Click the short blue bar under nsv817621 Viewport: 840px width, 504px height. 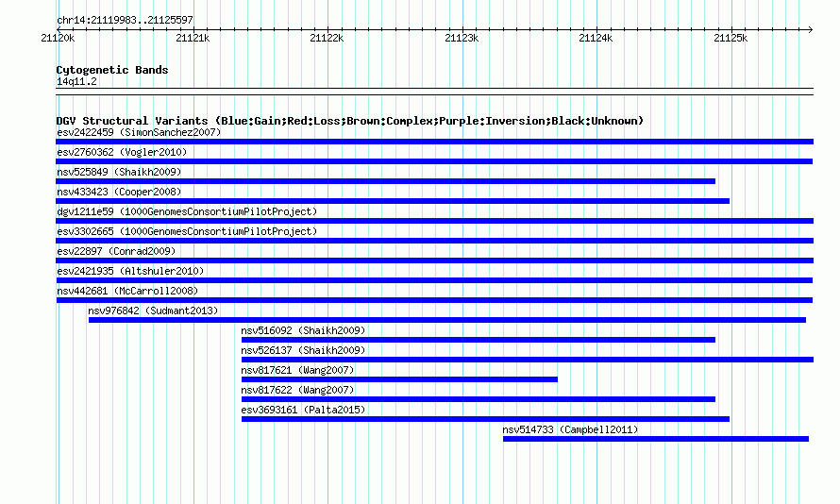(399, 379)
